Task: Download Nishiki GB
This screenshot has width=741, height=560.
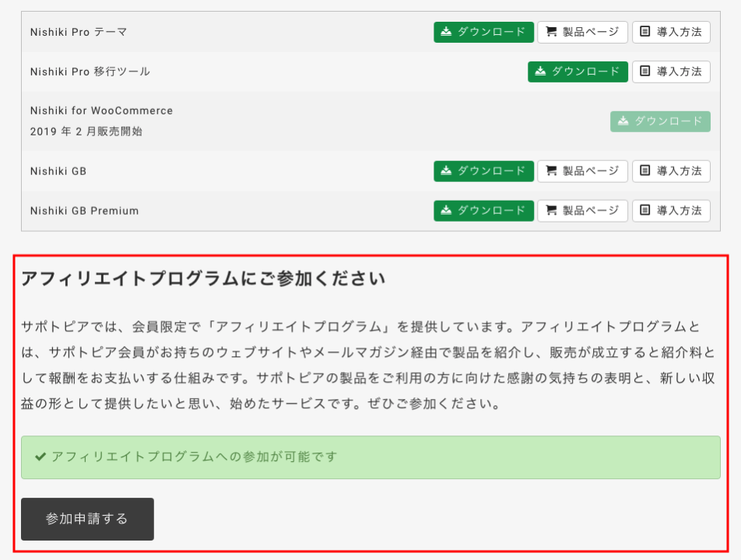Action: pos(483,171)
